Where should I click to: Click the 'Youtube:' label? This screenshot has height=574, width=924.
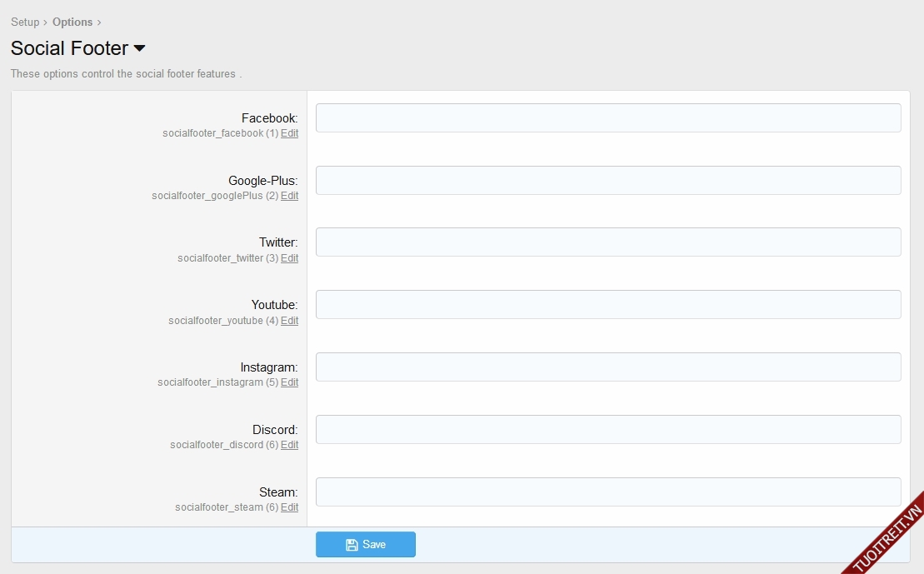[275, 305]
